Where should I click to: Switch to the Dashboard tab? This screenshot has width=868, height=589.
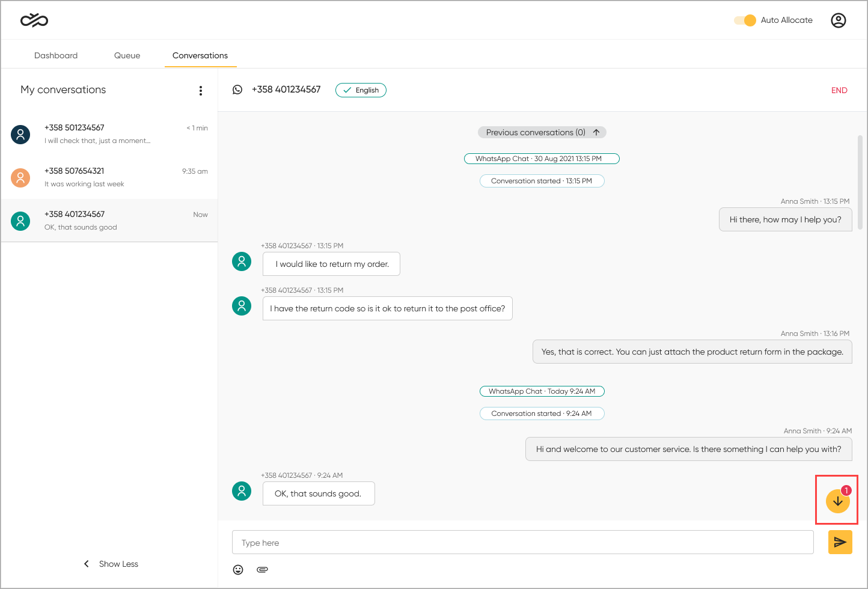coord(56,55)
